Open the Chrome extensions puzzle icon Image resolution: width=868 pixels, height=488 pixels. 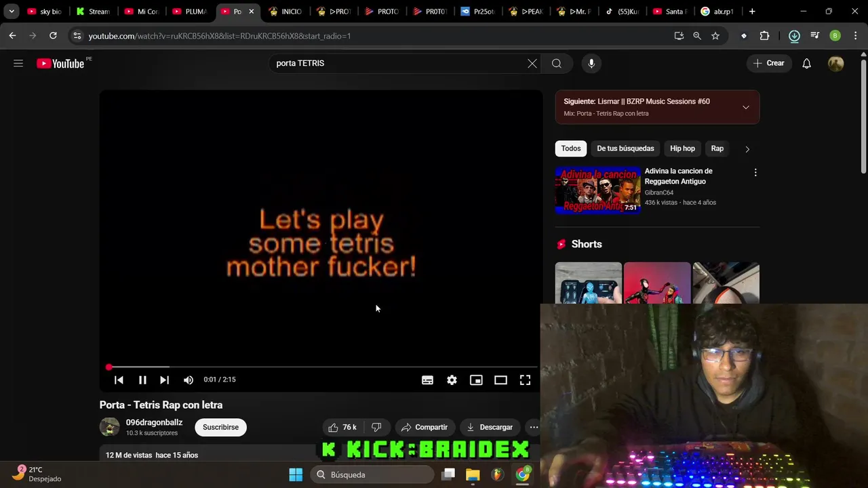[764, 36]
